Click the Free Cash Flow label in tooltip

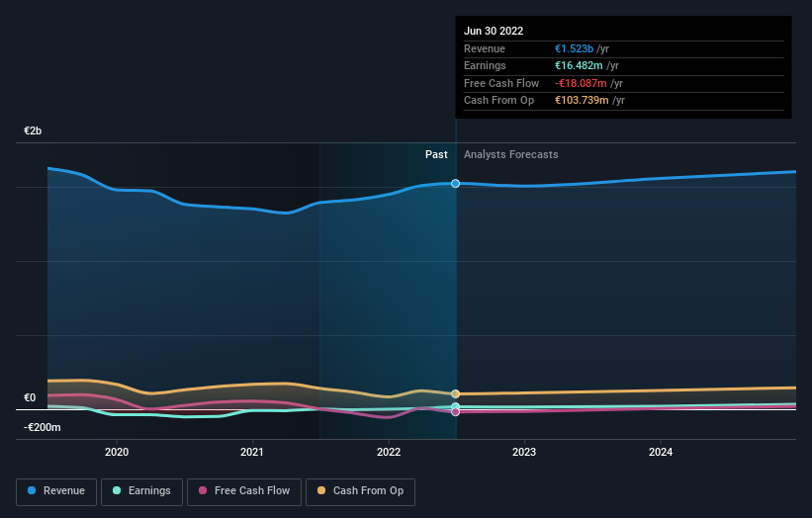click(x=501, y=83)
